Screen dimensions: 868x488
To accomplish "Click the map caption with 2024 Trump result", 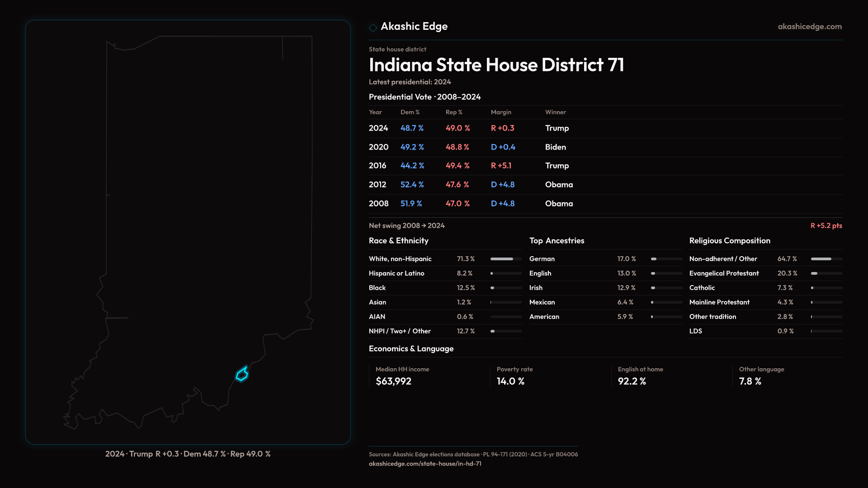I will tap(188, 454).
